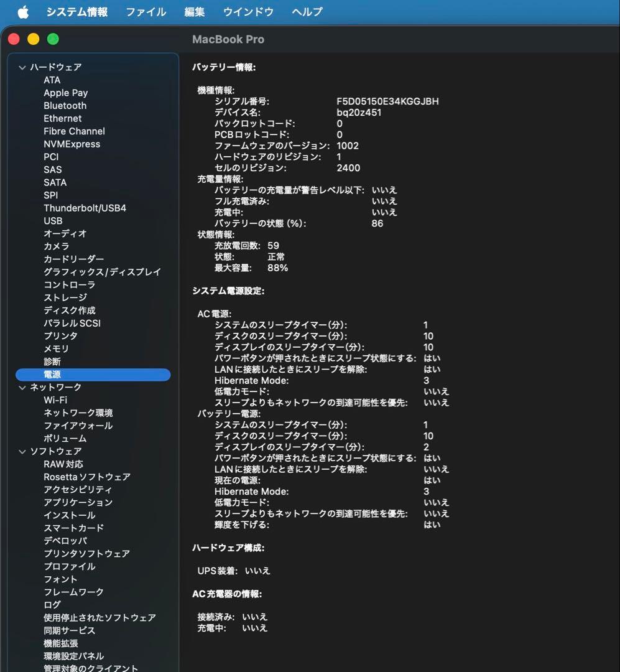
Task: Collapse the ソフトウェア section
Action: (x=22, y=451)
